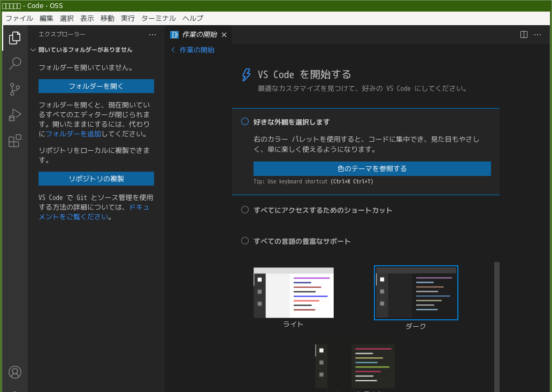Screen dimensions: 552x392
Task: Mark すべてにアクセスするためのショートカット step circle
Action: point(245,210)
